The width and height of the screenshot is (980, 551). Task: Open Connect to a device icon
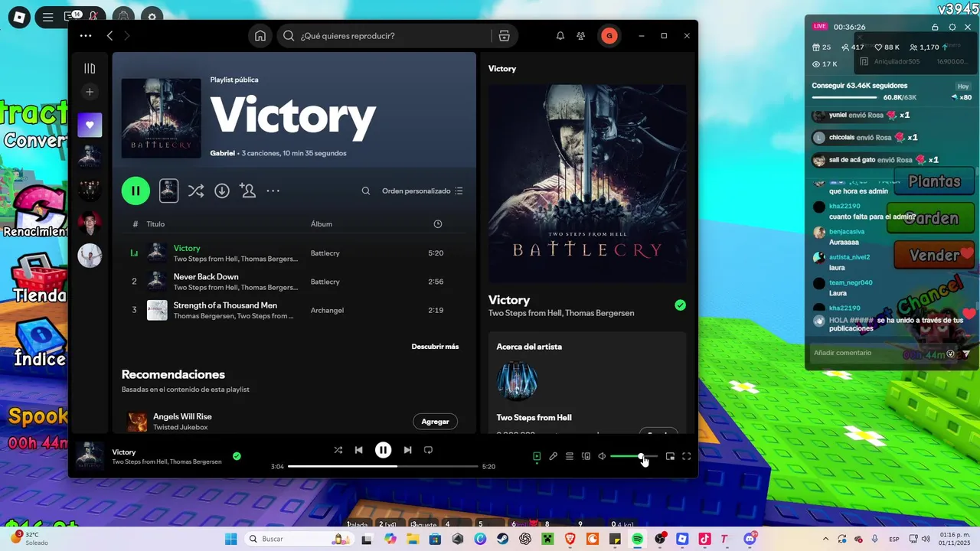(x=586, y=456)
